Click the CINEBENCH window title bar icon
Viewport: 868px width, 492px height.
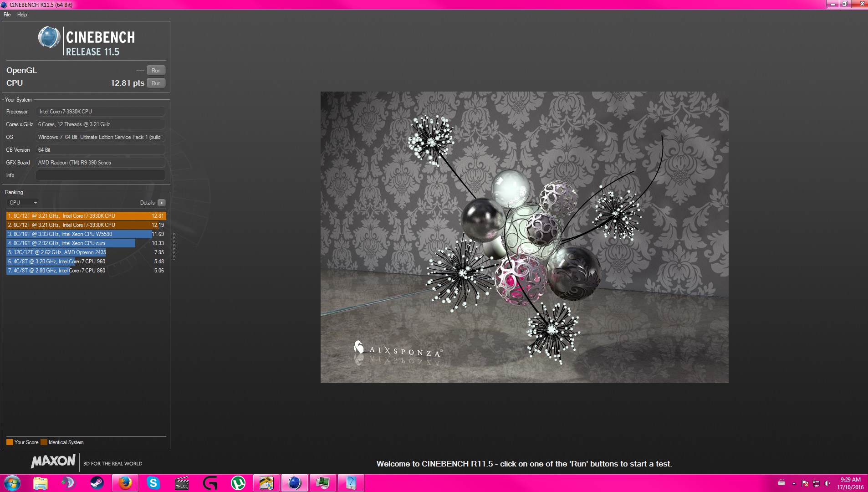(4, 5)
